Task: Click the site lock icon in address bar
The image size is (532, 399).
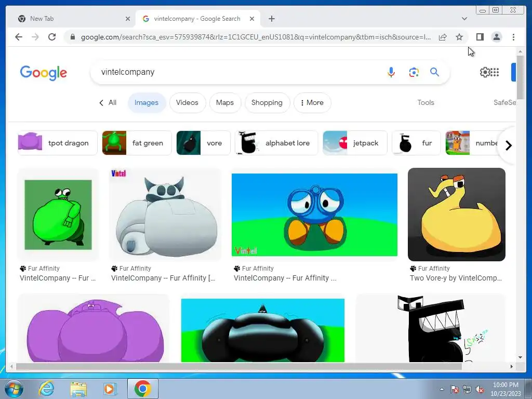Action: (73, 37)
